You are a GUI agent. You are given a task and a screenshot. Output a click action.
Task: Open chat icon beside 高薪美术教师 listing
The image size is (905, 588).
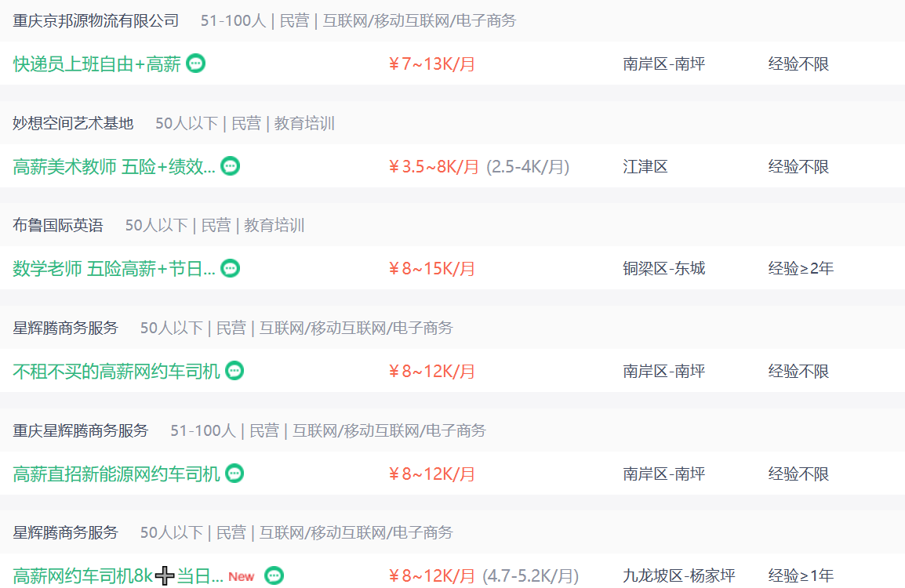coord(231,165)
